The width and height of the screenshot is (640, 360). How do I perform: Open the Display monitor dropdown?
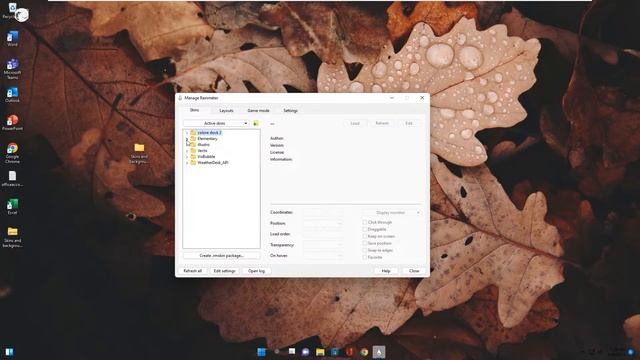click(x=392, y=213)
